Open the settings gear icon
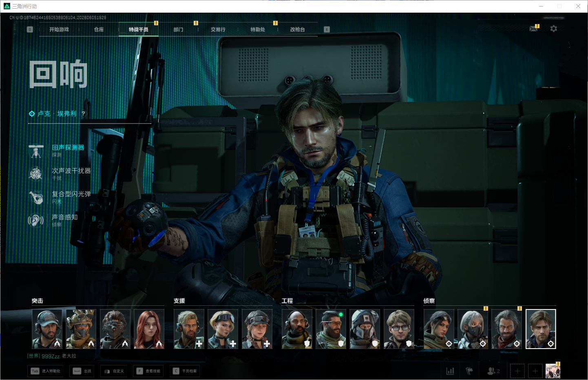 (x=553, y=29)
